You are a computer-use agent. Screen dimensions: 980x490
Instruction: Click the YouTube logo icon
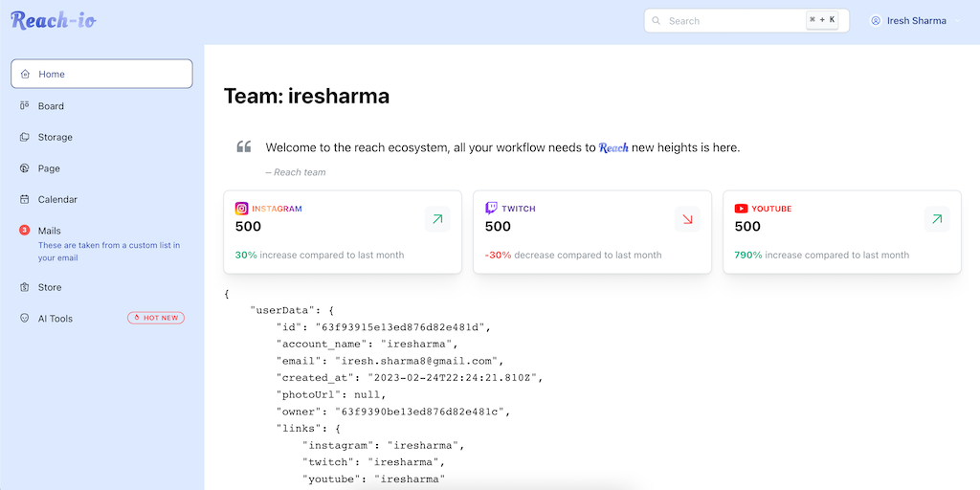click(741, 208)
